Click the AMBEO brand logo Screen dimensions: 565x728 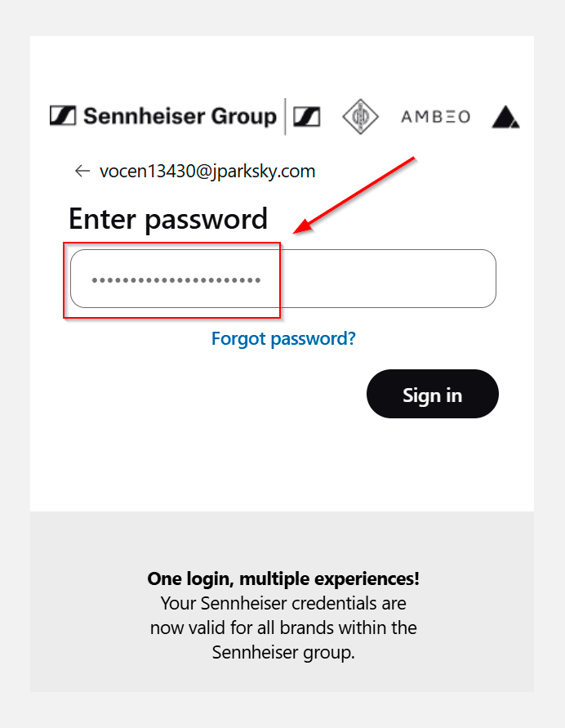coord(435,117)
